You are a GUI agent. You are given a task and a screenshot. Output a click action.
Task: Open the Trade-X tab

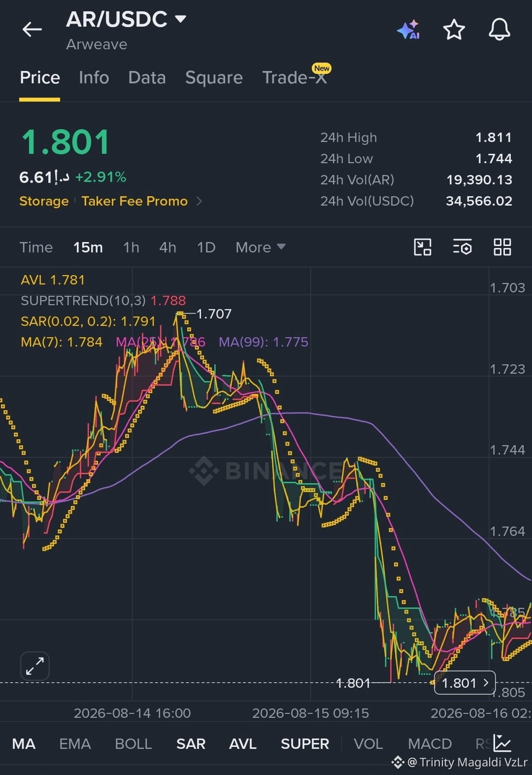[x=295, y=77]
